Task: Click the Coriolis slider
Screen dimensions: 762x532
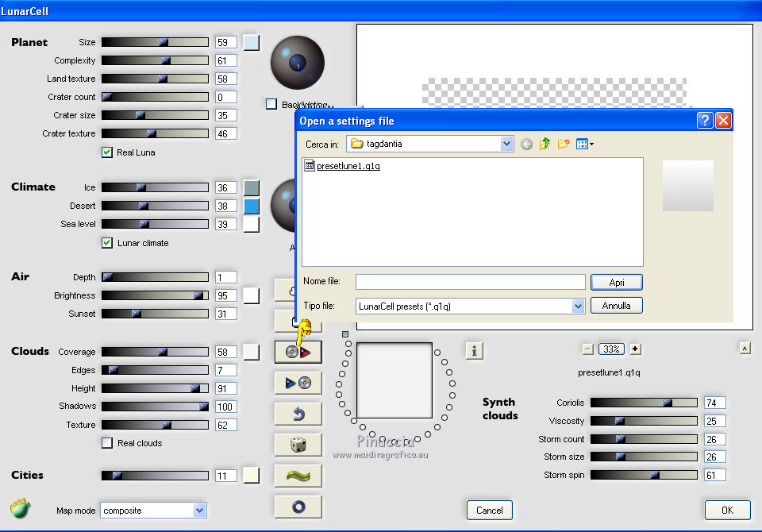Action: click(x=644, y=403)
